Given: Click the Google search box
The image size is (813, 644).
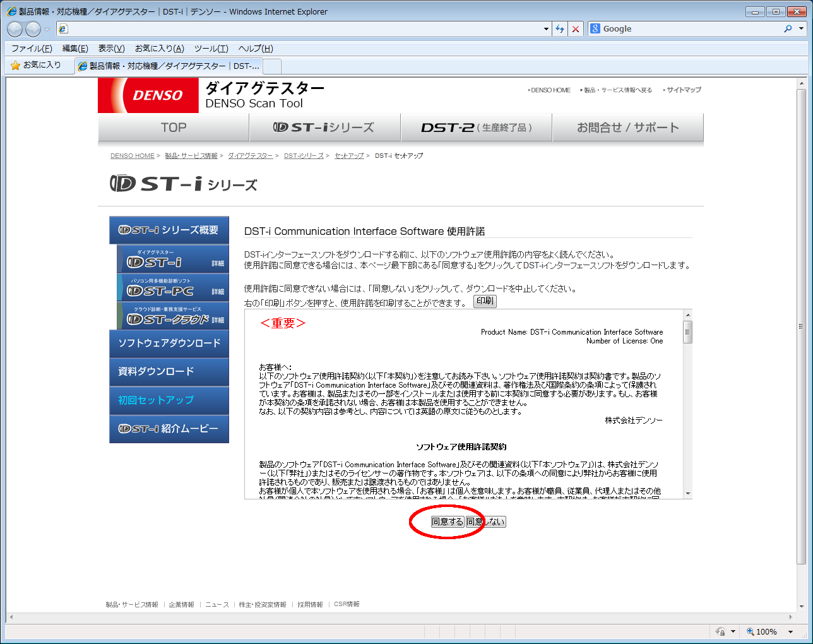Looking at the screenshot, I should 691,29.
